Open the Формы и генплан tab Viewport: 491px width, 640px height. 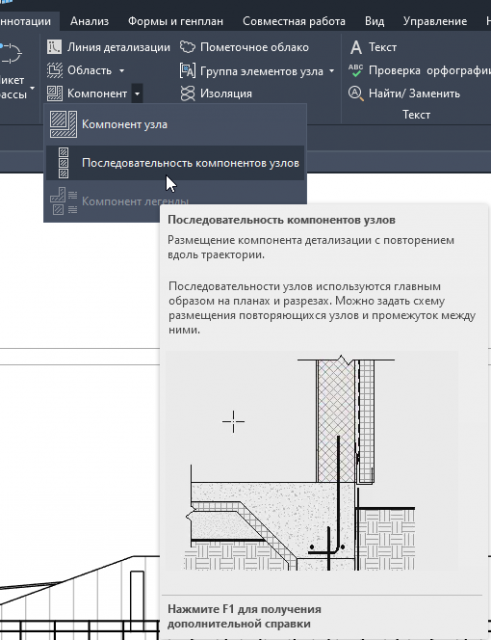click(176, 21)
